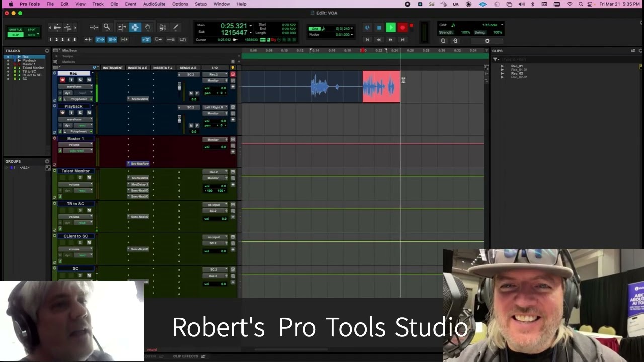Open SC.2 send on Rec track

point(189,74)
